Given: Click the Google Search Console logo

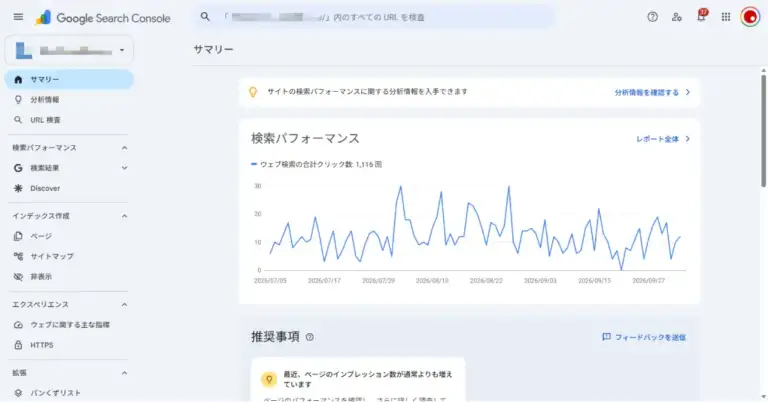Looking at the screenshot, I should 103,18.
